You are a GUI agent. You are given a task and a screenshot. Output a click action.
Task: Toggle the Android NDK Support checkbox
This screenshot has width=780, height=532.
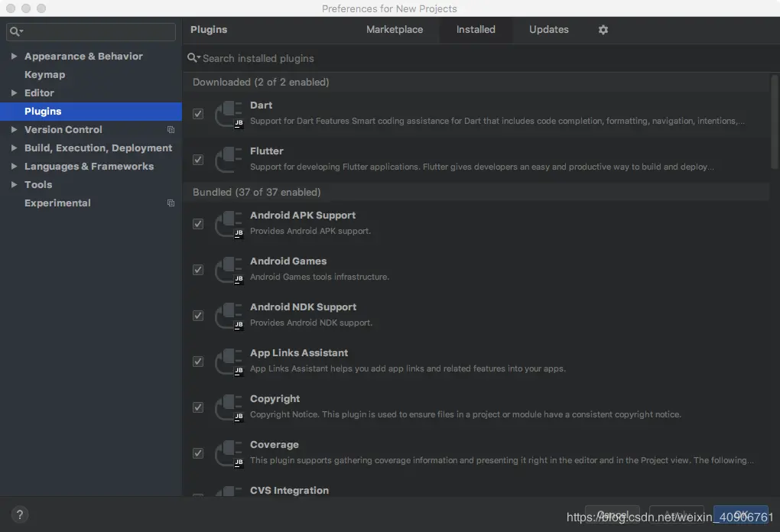click(198, 316)
